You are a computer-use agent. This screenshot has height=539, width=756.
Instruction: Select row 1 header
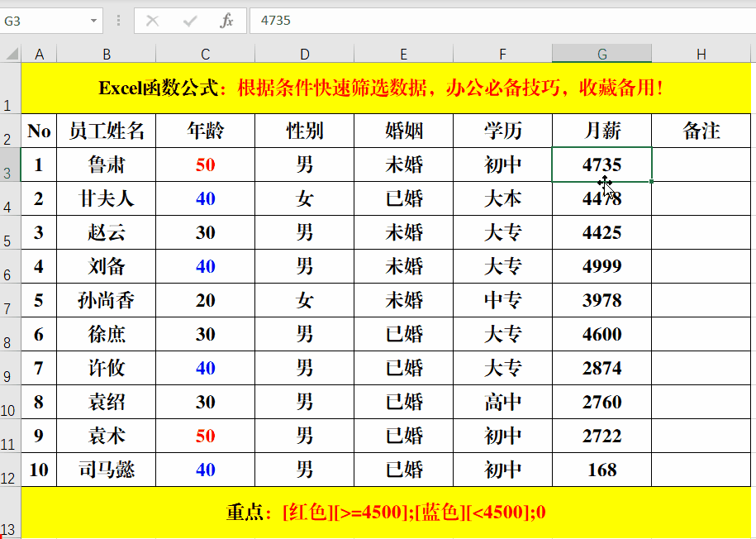click(x=10, y=88)
